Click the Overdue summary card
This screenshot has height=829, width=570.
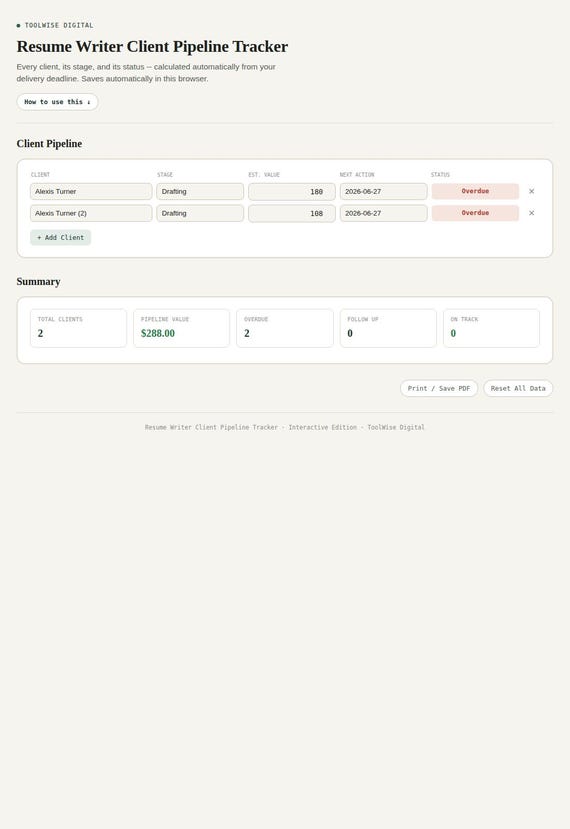pyautogui.click(x=285, y=328)
